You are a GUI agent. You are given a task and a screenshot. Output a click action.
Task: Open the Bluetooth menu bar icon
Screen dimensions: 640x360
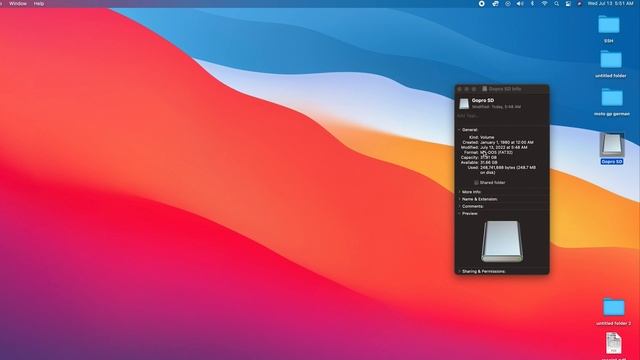532,4
